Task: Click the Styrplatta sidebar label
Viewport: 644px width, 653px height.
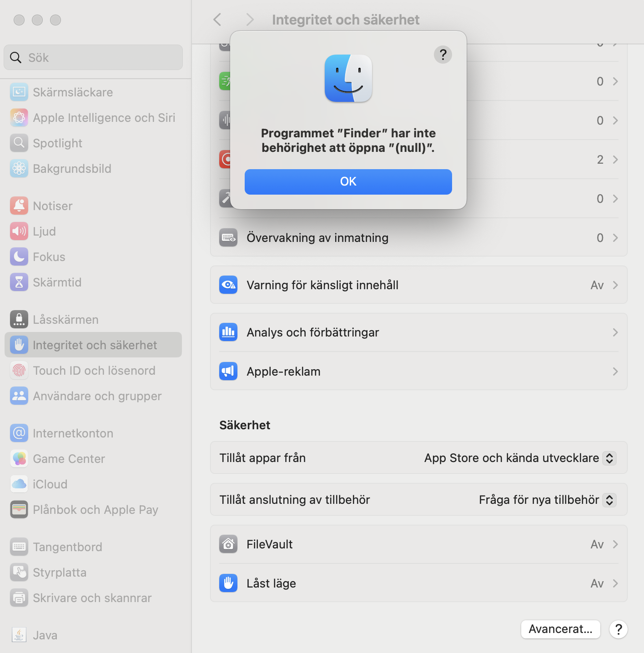Action: pos(60,573)
